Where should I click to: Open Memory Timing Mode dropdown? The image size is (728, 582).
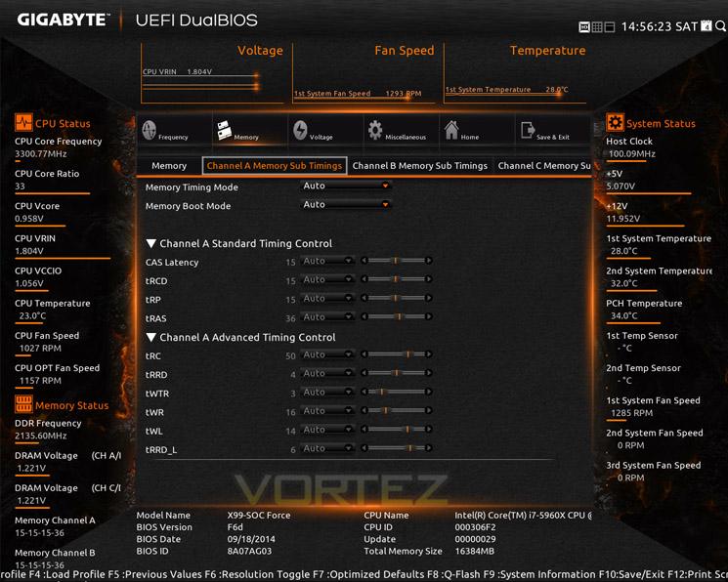345,186
